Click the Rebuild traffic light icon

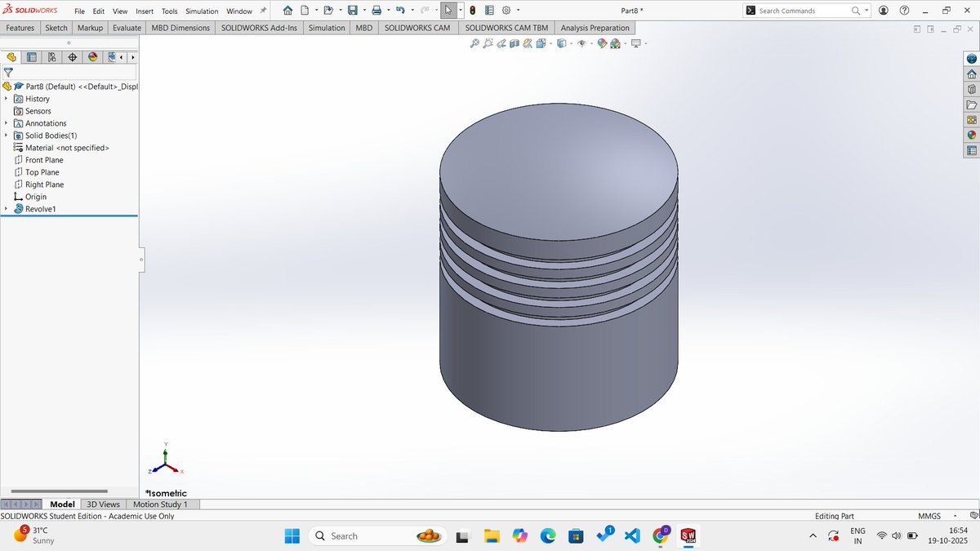click(x=473, y=11)
